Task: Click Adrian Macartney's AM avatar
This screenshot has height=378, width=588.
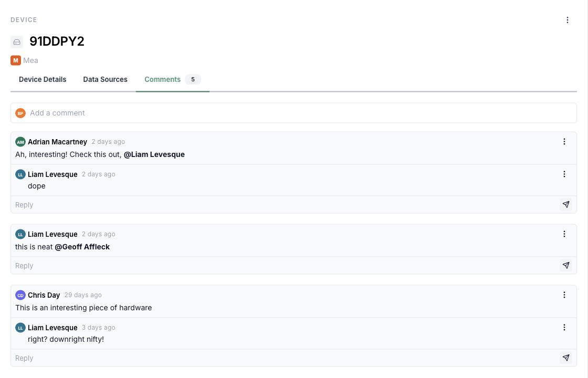Action: tap(20, 142)
